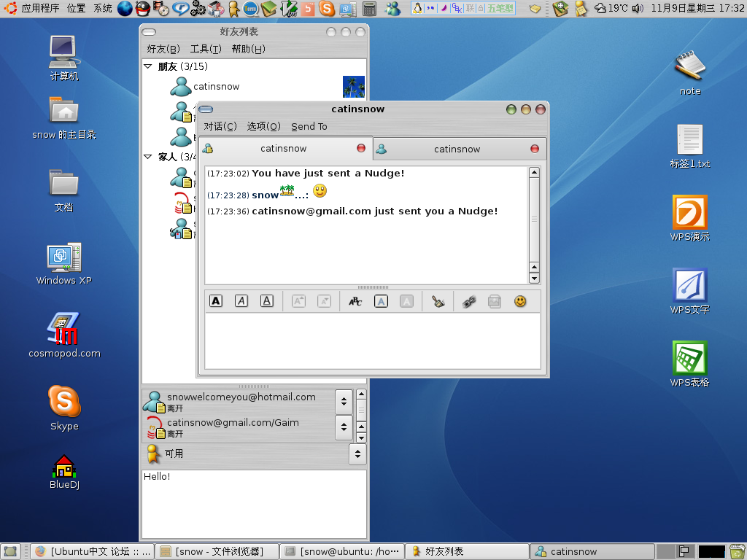Click the increase font size button

pos(298,301)
